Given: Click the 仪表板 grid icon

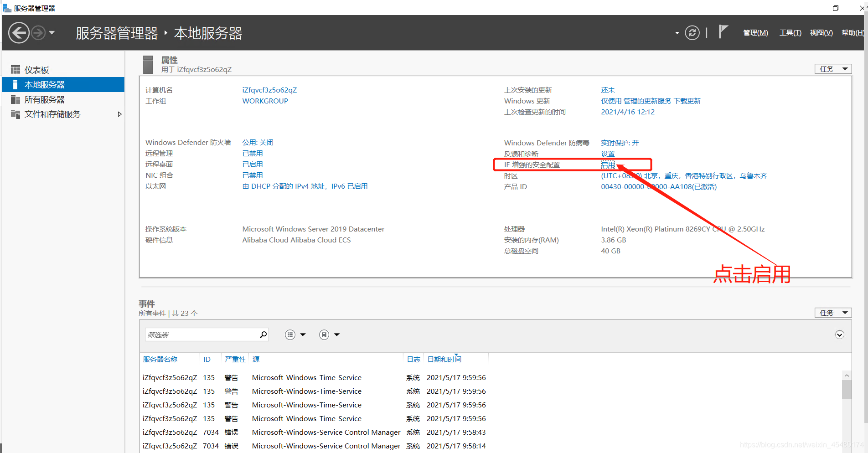Looking at the screenshot, I should point(15,70).
